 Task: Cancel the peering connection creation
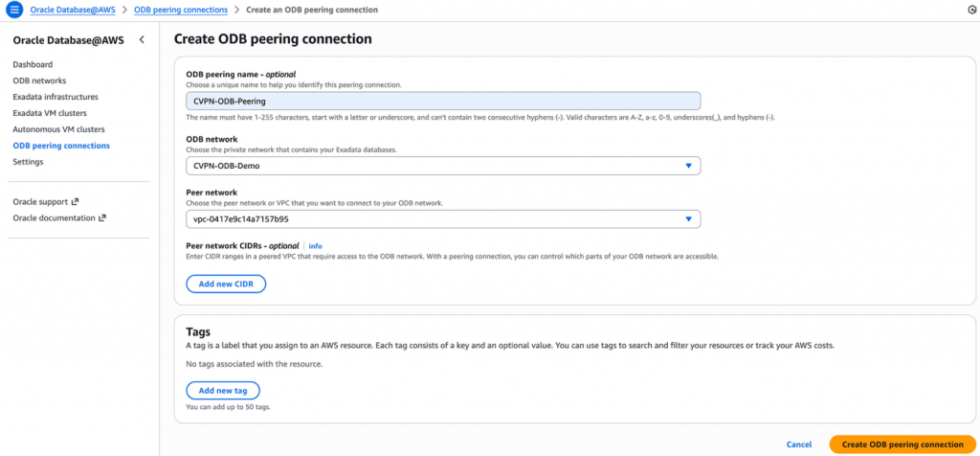pyautogui.click(x=799, y=445)
